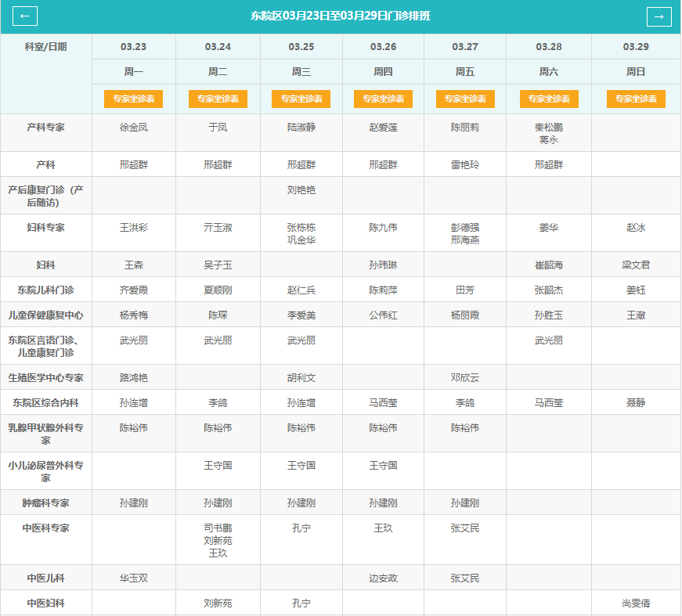Choose doctor 梁文君 in 妇科 Sunday cell
Screen dimensions: 682x616
636,265
